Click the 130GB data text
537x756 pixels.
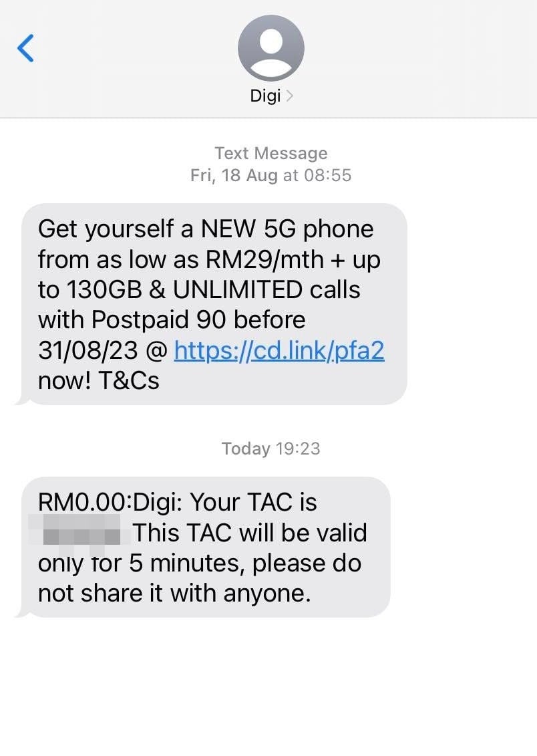point(104,290)
